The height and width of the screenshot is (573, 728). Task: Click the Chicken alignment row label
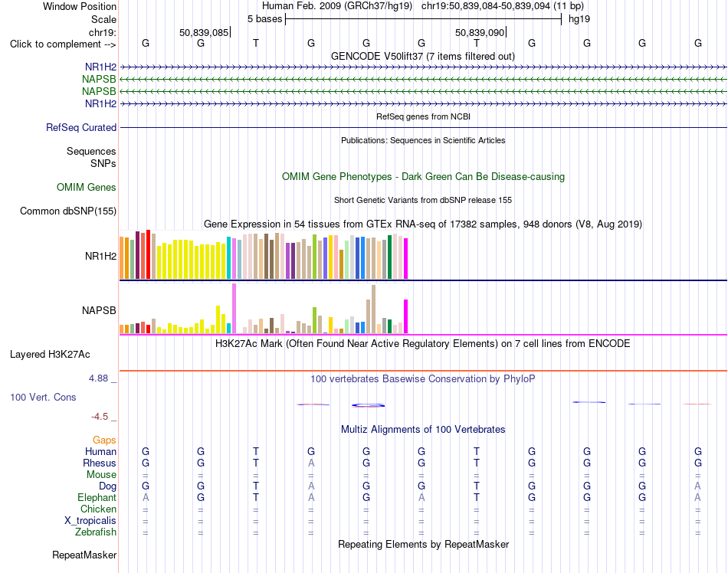coord(98,509)
